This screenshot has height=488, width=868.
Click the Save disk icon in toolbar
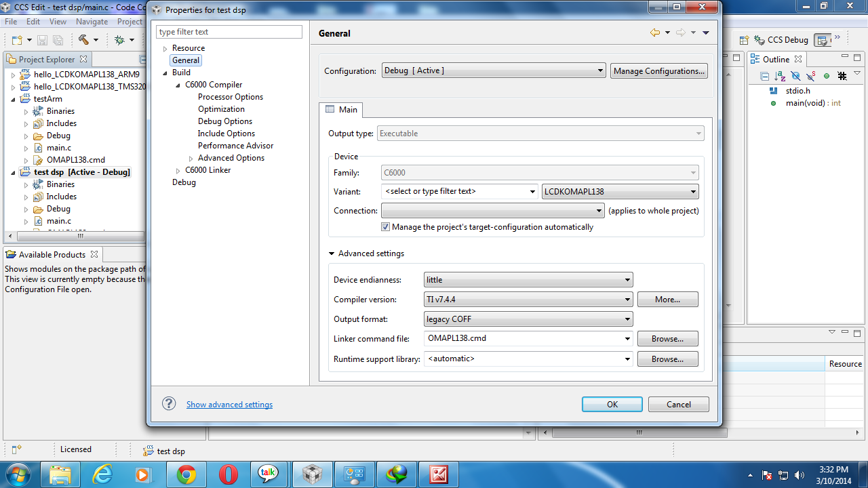tap(42, 40)
